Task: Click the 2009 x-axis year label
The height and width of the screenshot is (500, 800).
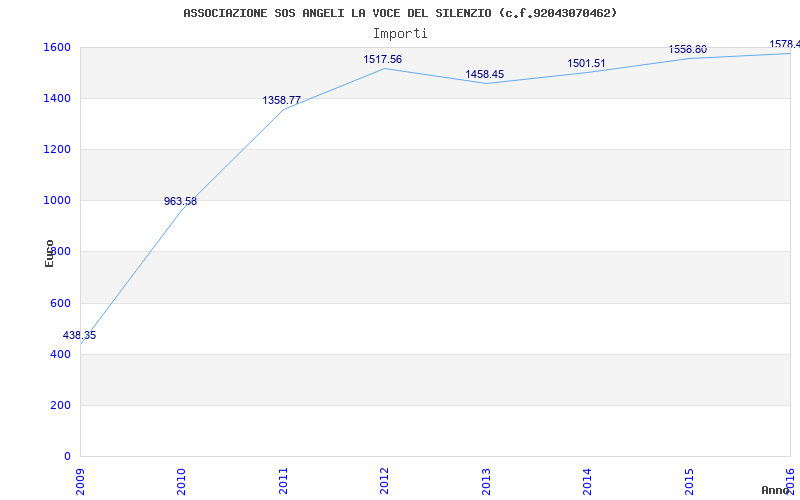Action: [80, 481]
